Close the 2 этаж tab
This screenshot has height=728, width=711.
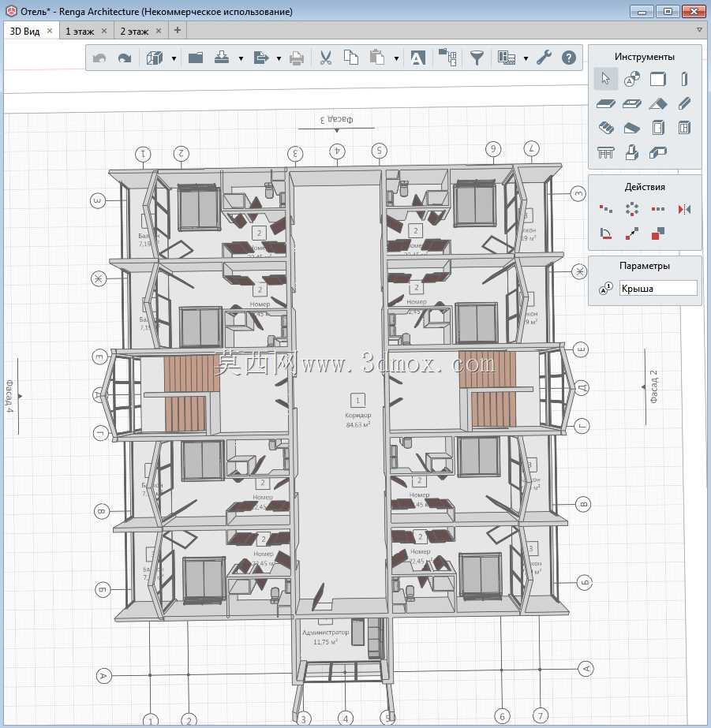[x=159, y=31]
